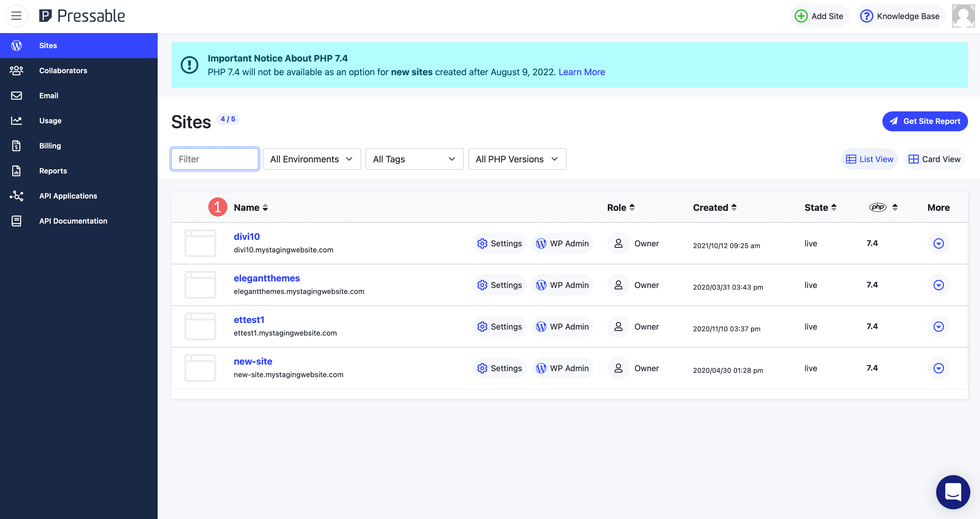Click the download icon for new-site row

click(x=938, y=368)
